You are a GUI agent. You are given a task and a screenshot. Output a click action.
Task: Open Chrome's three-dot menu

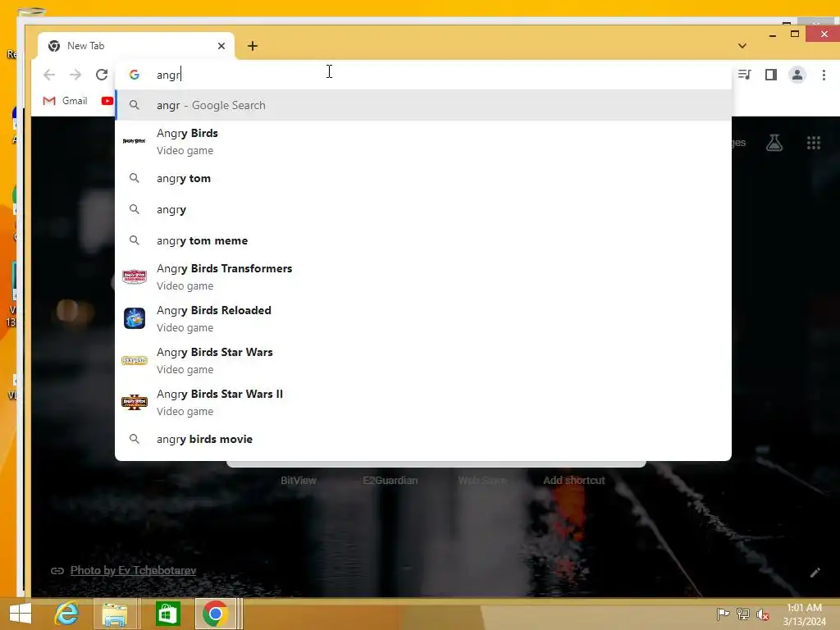[824, 75]
